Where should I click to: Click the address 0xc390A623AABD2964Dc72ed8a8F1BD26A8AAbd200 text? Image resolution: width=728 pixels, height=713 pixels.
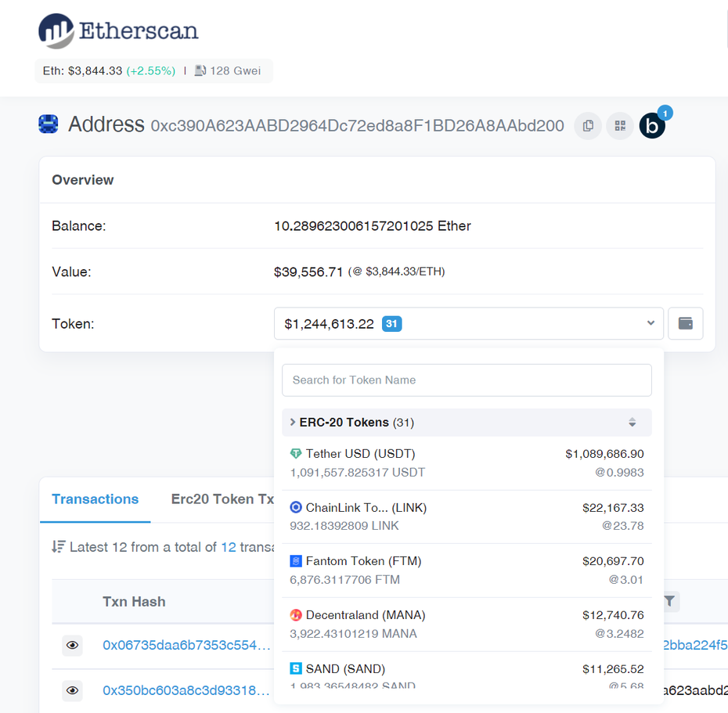[358, 126]
